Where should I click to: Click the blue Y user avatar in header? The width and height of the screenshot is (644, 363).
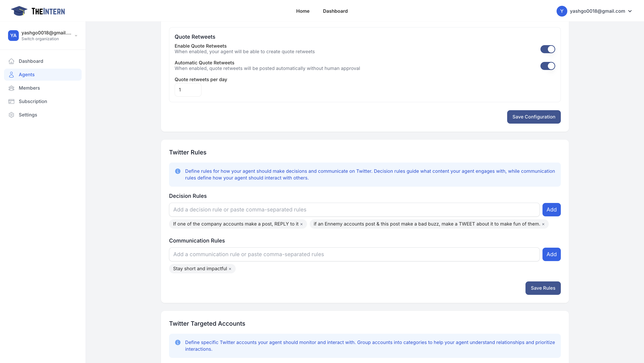pyautogui.click(x=561, y=11)
